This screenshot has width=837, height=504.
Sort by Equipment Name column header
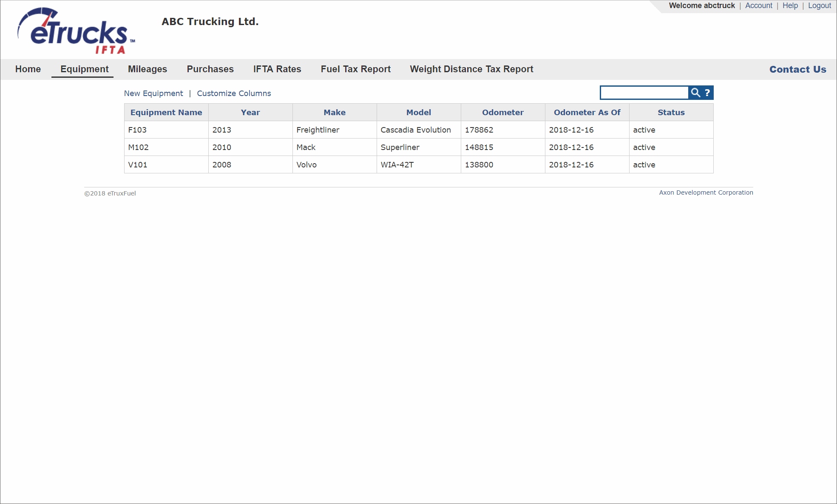coord(166,113)
